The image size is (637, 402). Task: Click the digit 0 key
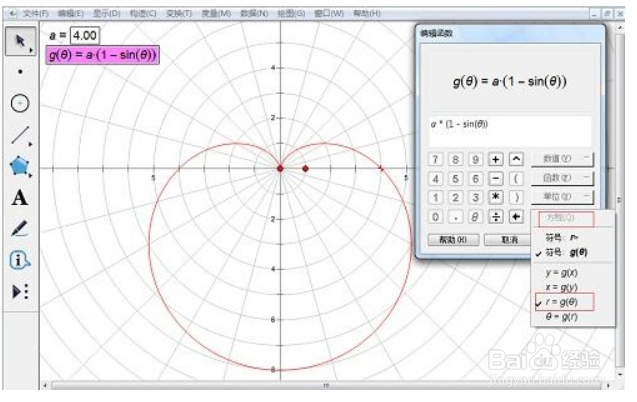click(x=435, y=216)
